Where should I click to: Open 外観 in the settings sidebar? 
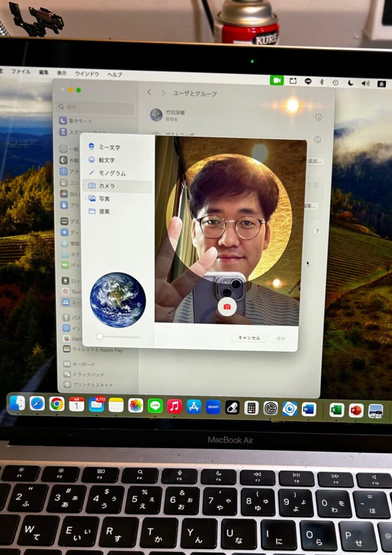point(69,160)
